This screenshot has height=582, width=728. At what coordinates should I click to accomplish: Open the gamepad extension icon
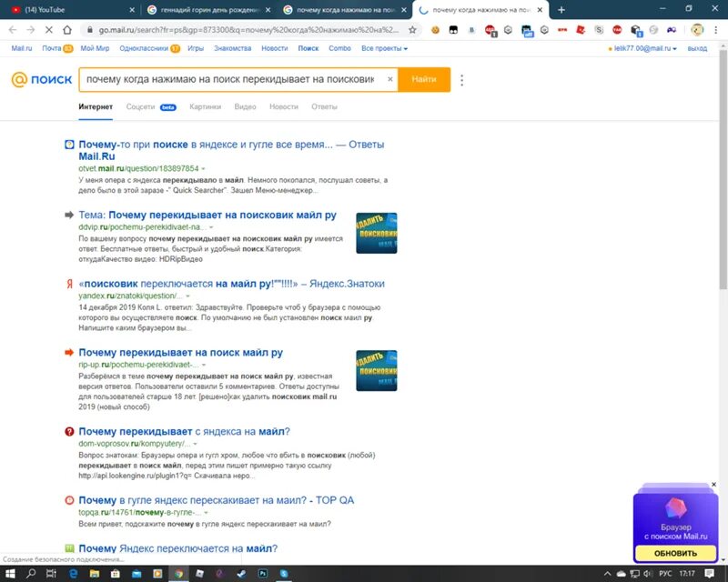(672, 30)
